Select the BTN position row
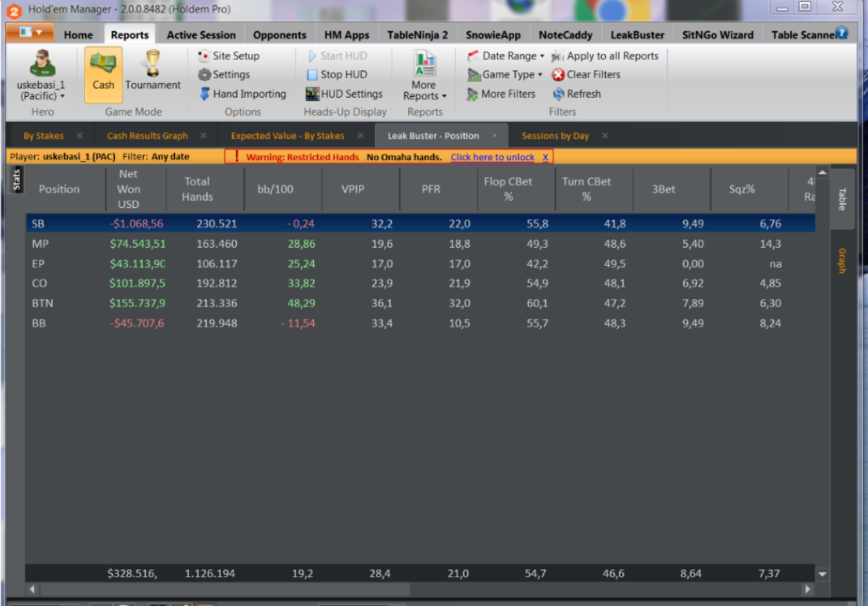This screenshot has height=606, width=868. pyautogui.click(x=420, y=303)
